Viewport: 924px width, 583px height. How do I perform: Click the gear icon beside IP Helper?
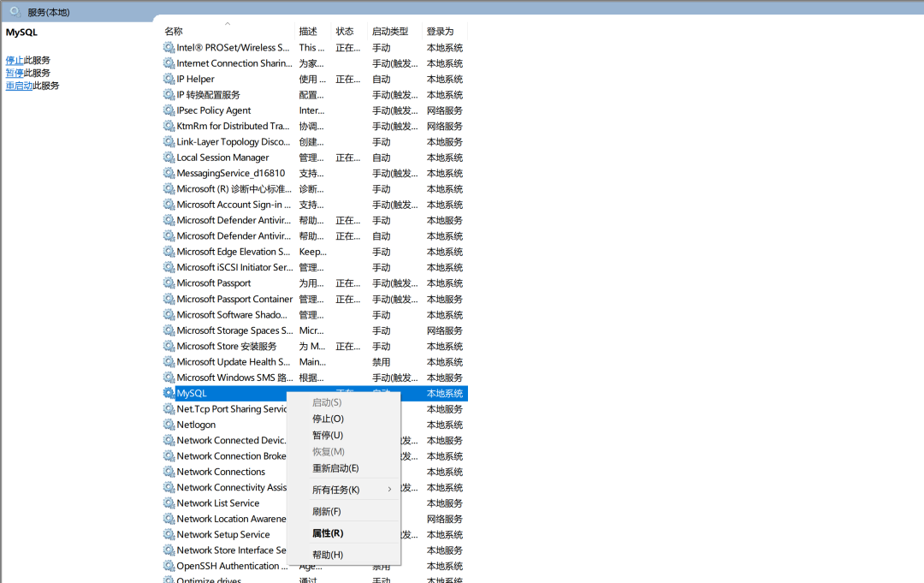[x=169, y=79]
